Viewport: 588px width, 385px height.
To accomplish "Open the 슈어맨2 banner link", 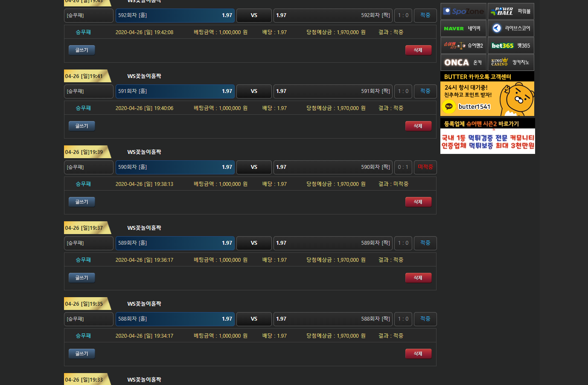I will (463, 46).
